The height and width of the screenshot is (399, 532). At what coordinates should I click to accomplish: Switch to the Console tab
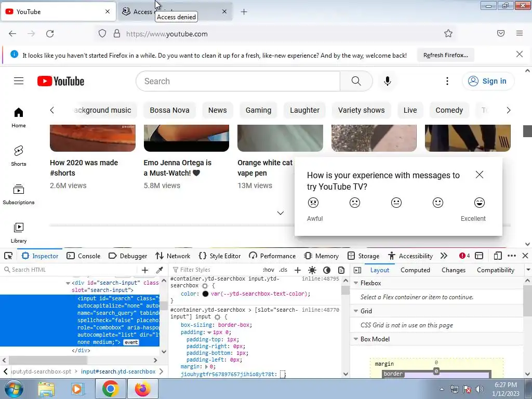click(x=84, y=256)
